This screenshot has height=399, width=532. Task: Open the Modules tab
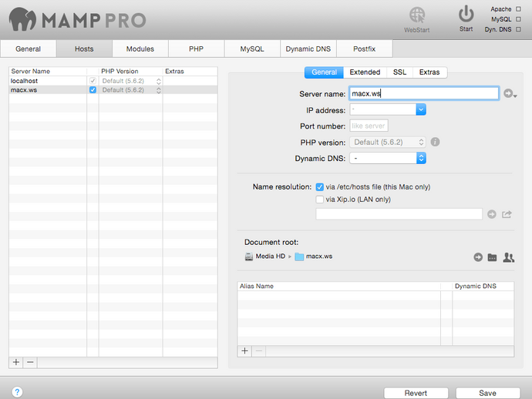[140, 49]
